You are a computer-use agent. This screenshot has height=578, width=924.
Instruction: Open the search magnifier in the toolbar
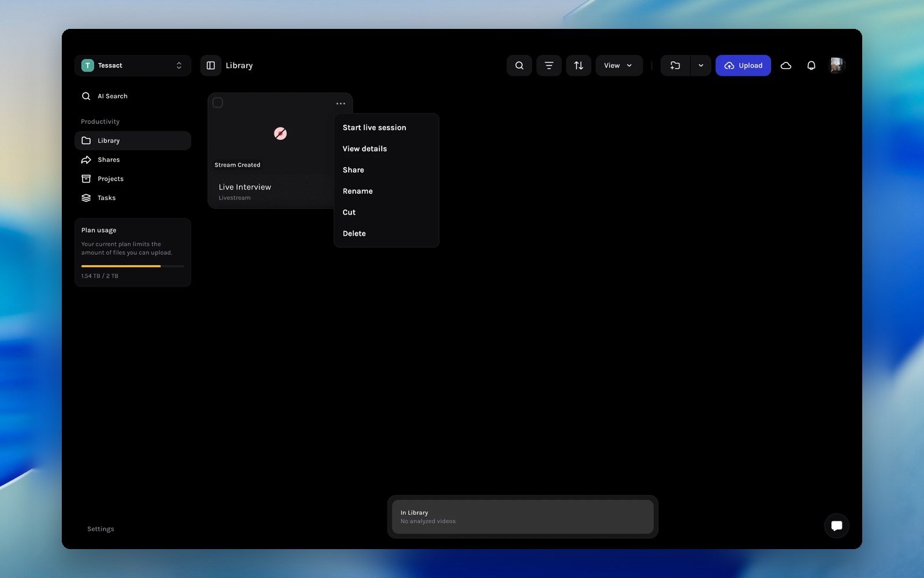(519, 65)
